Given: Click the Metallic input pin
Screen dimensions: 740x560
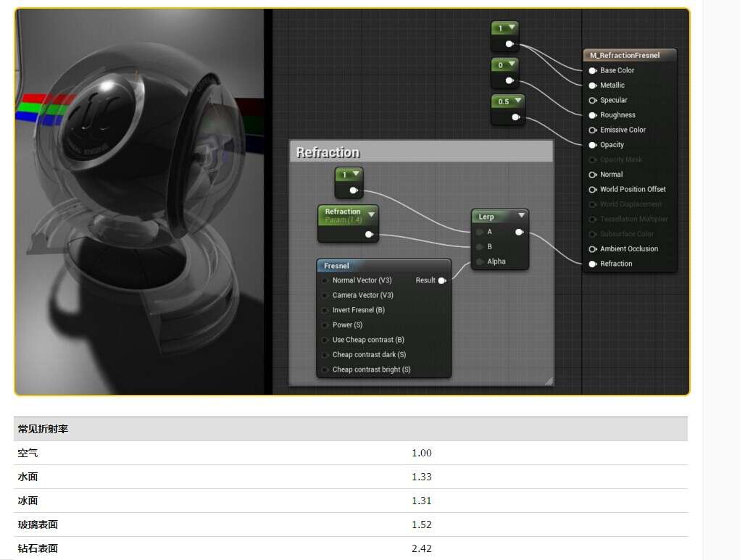Looking at the screenshot, I should tap(593, 85).
